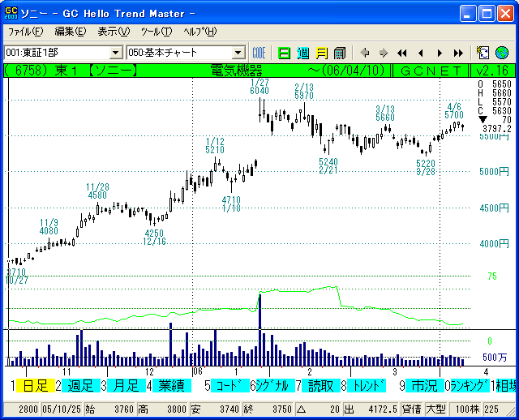Open the calculator-style toolbar icon
Image resolution: width=519 pixels, height=420 pixels.
click(340, 53)
